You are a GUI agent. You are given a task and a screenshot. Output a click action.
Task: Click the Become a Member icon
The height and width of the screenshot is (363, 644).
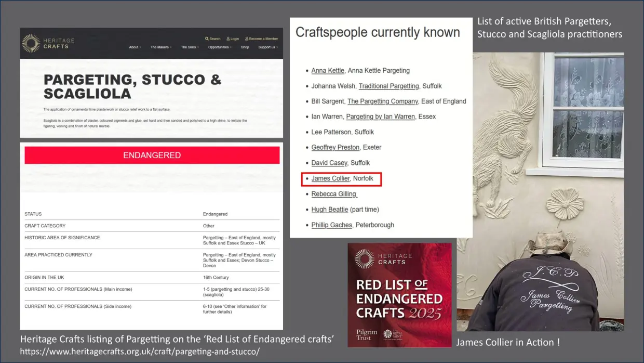[247, 38]
